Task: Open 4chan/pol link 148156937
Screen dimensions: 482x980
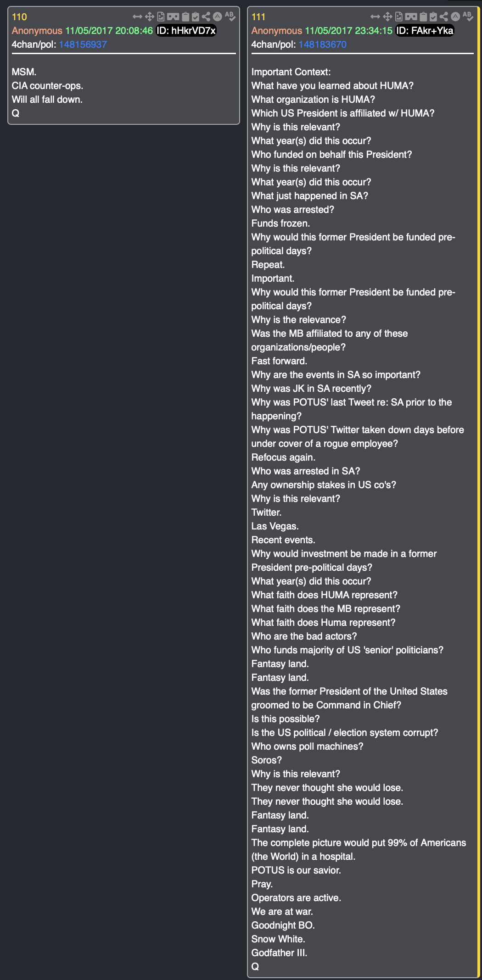Action: pyautogui.click(x=83, y=45)
